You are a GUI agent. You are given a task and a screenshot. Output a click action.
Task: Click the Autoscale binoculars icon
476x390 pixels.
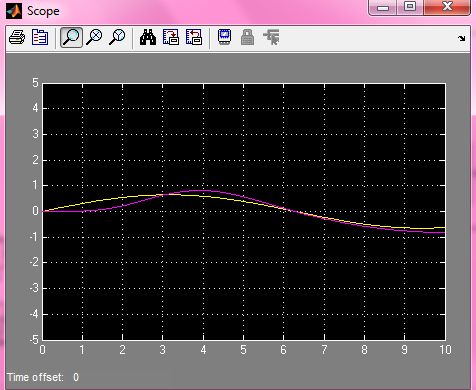coord(148,37)
